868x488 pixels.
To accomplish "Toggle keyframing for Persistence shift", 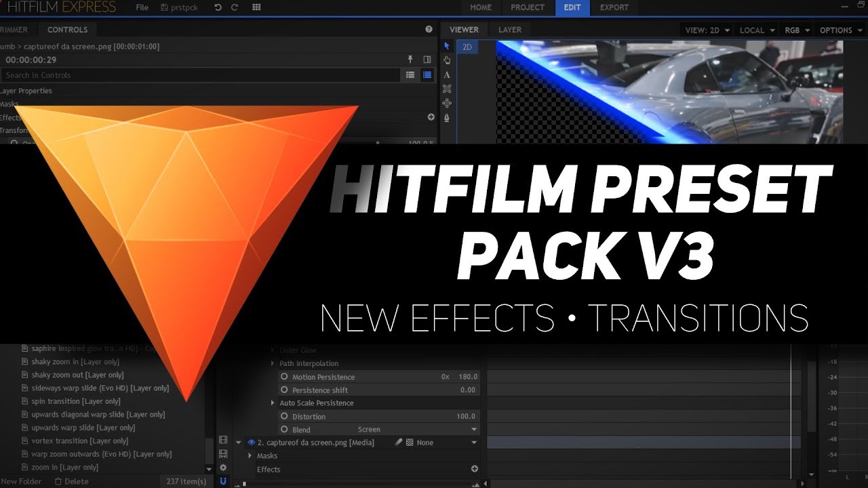I will [285, 390].
